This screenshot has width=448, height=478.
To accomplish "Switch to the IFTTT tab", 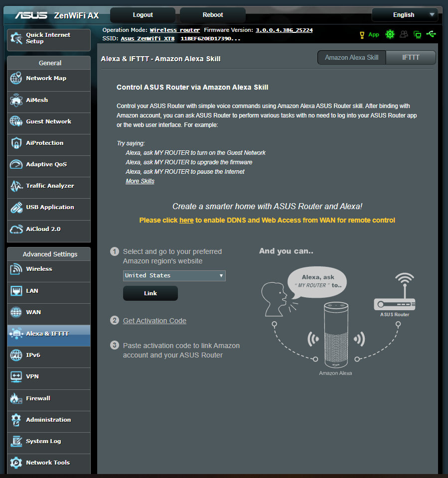I will pyautogui.click(x=411, y=58).
